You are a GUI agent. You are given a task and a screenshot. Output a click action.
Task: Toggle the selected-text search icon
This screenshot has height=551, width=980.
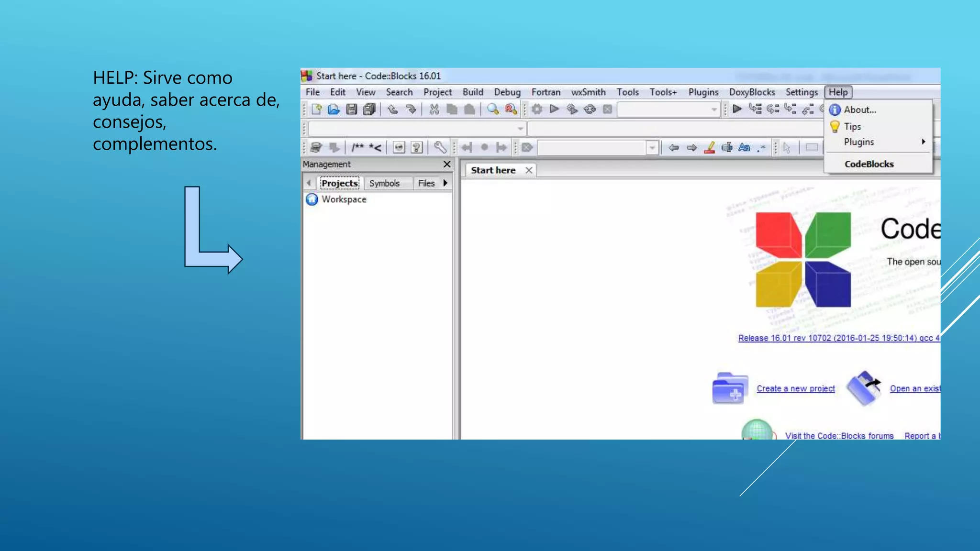(727, 148)
